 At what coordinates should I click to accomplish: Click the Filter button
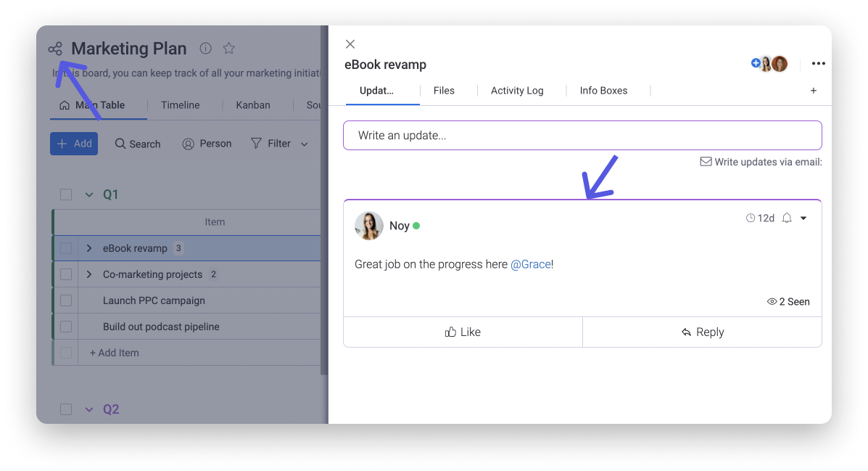point(271,144)
